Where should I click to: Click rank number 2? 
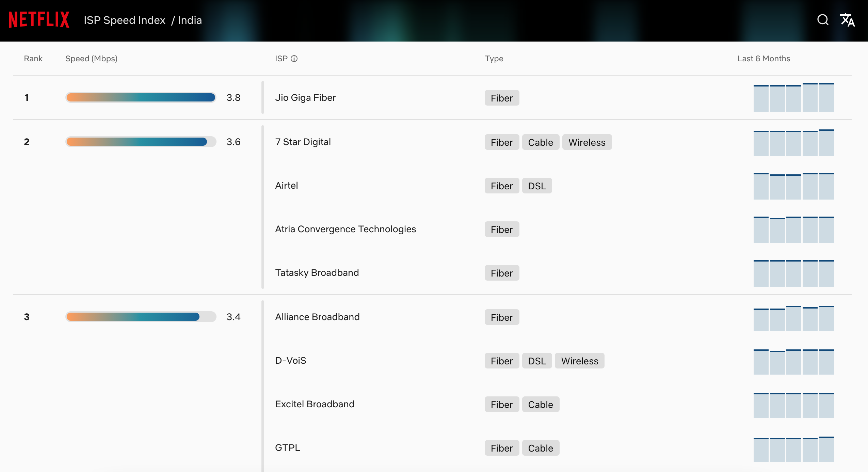pos(27,142)
